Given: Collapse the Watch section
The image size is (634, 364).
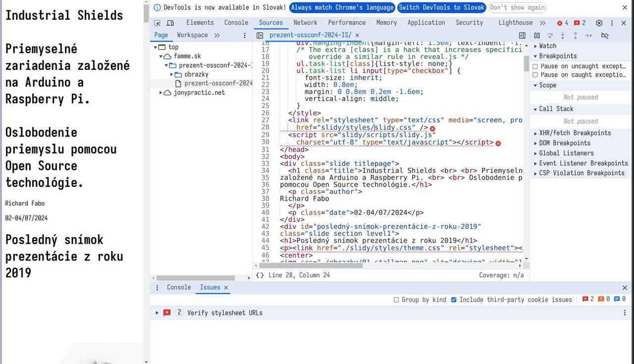Looking at the screenshot, I should coord(535,46).
